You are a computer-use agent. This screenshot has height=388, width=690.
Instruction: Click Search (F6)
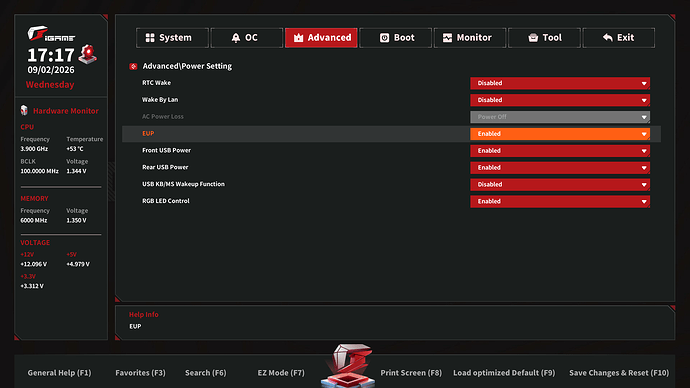206,373
